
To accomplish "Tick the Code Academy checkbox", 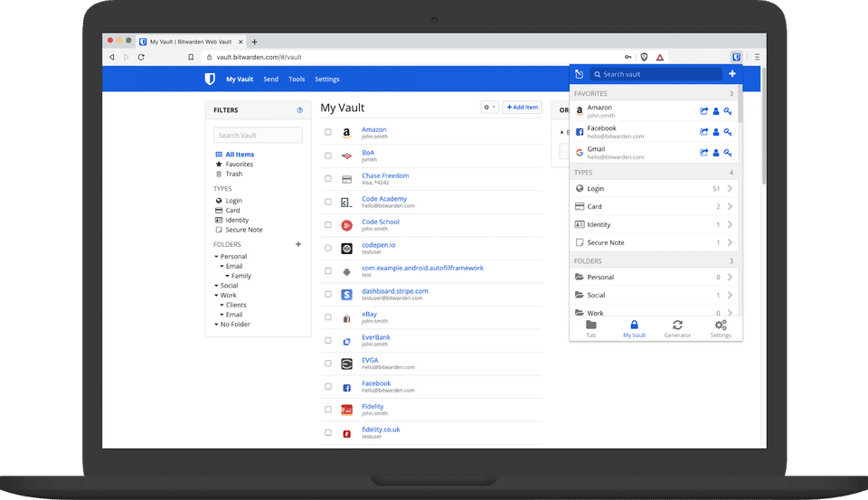I will pyautogui.click(x=327, y=203).
